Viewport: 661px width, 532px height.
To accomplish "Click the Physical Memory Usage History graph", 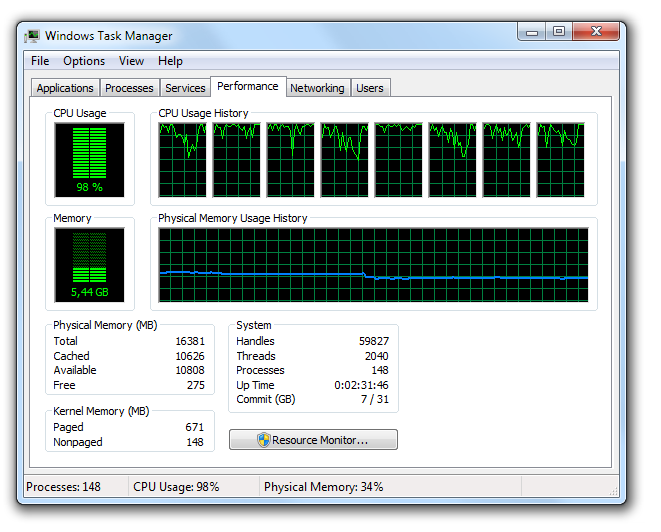I will (x=373, y=265).
